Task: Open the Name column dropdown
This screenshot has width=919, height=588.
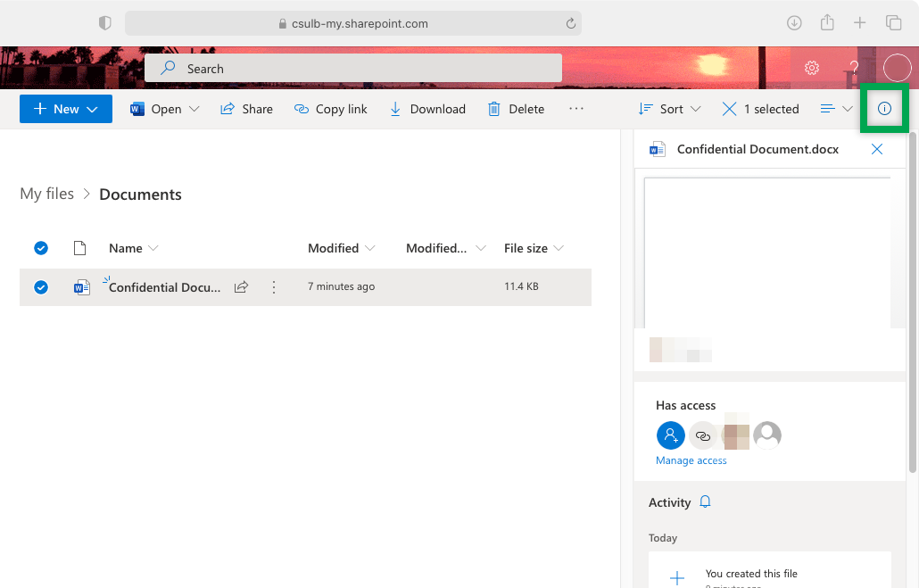Action: tap(153, 248)
